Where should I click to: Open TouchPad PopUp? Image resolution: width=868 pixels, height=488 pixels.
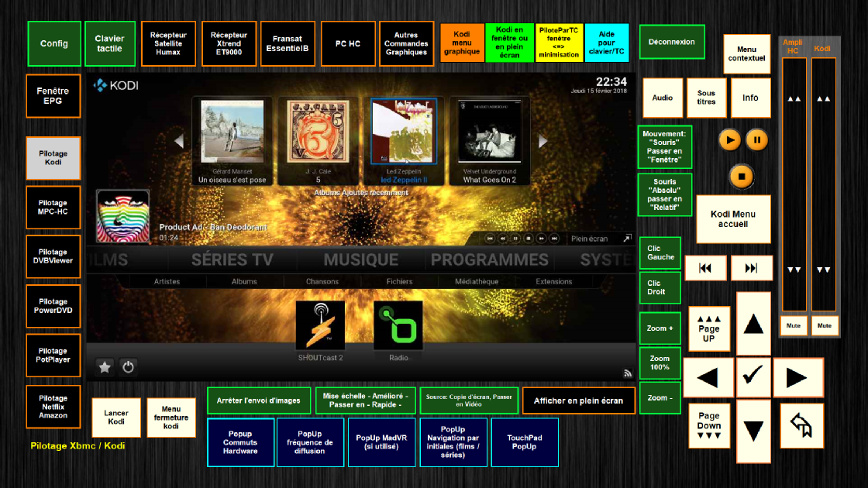point(524,442)
